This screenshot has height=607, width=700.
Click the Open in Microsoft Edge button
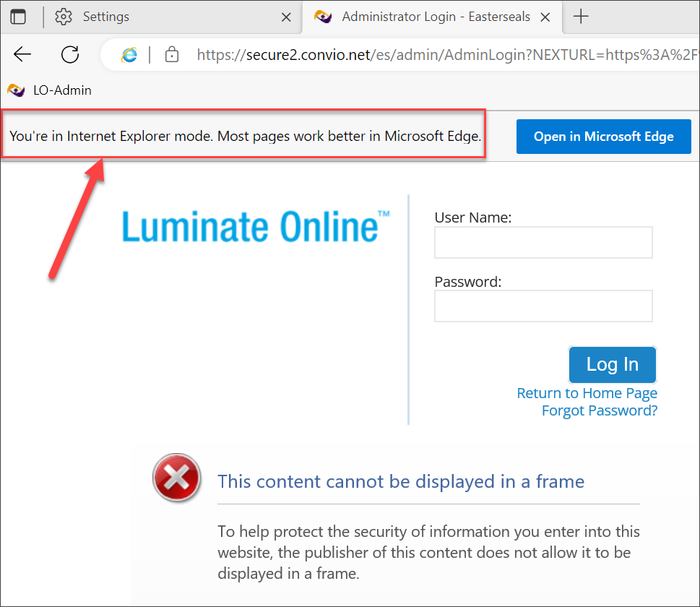coord(604,137)
